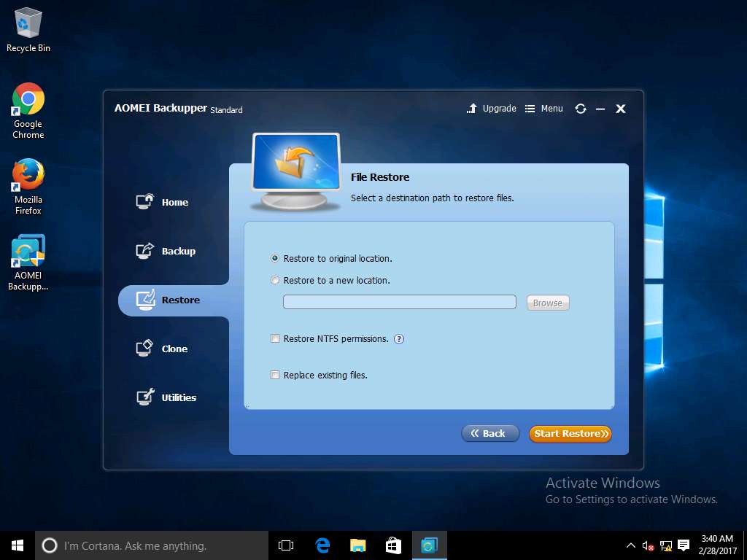747x560 pixels.
Task: Click the Back button
Action: pyautogui.click(x=490, y=433)
